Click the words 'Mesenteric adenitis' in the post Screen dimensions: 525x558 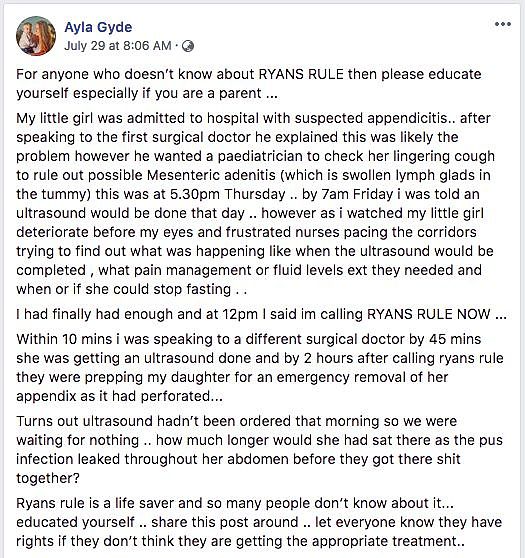211,175
